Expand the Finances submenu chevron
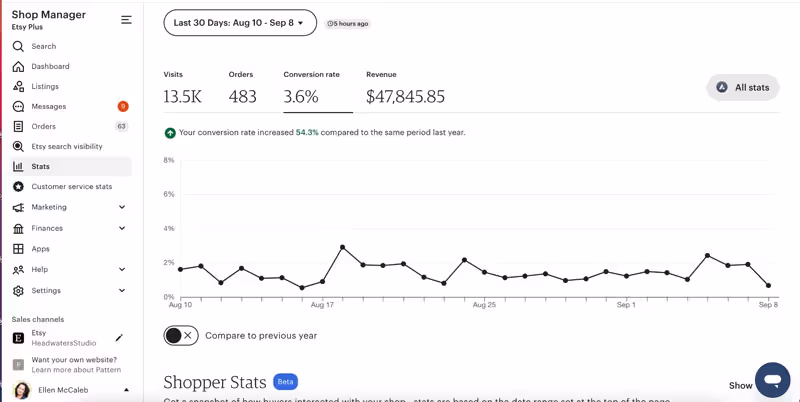This screenshot has width=800, height=402. pos(122,228)
